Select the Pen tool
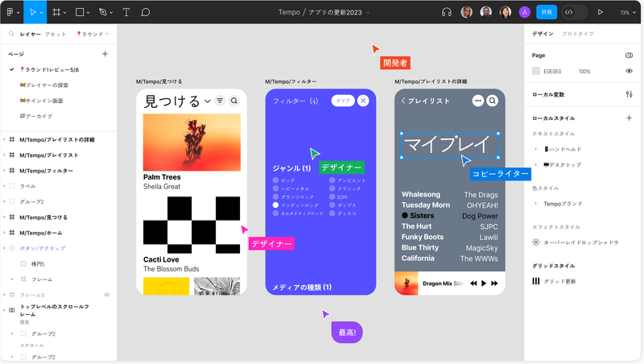 point(103,12)
